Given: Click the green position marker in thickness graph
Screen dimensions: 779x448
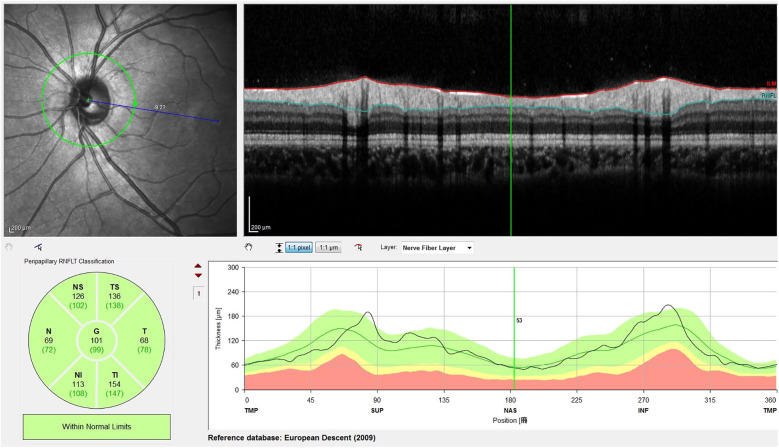Looking at the screenshot, I should pos(514,328).
